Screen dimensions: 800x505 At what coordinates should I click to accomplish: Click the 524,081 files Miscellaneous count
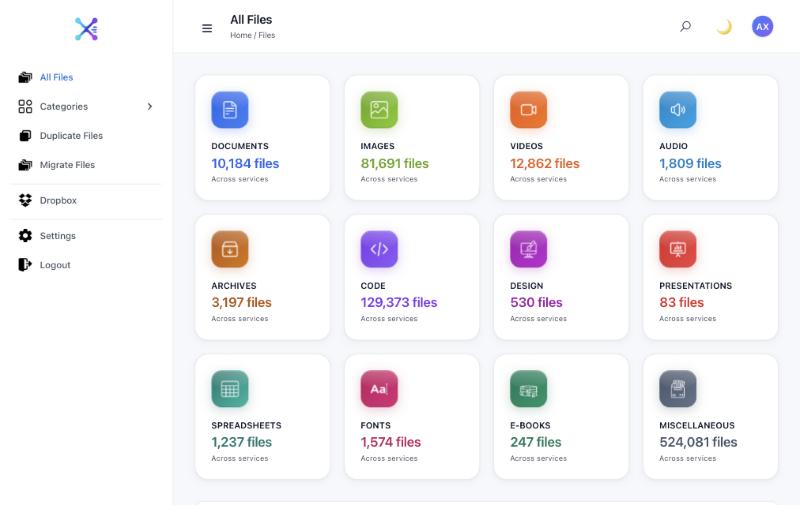coord(698,442)
